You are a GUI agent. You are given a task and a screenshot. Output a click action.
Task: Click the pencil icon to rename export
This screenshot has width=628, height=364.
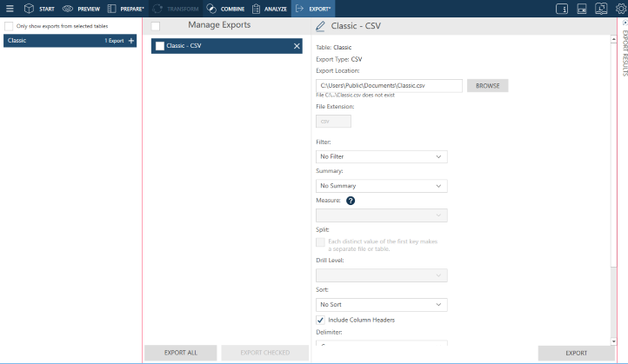(321, 26)
